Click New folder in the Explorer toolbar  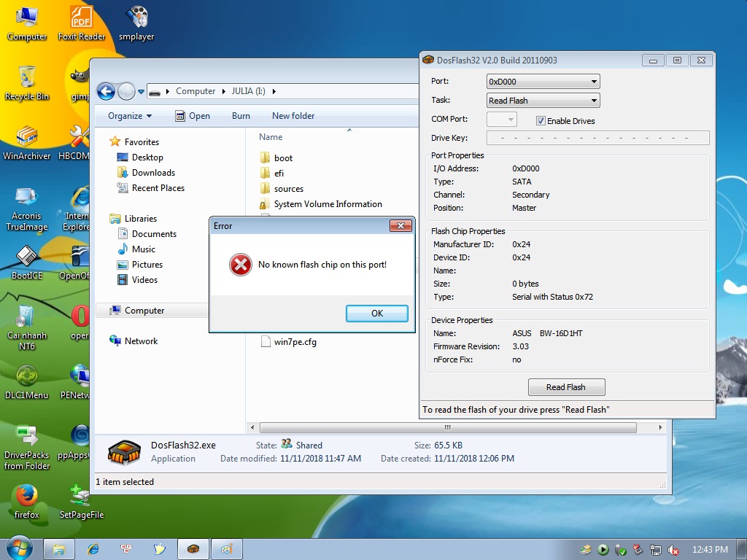click(293, 116)
